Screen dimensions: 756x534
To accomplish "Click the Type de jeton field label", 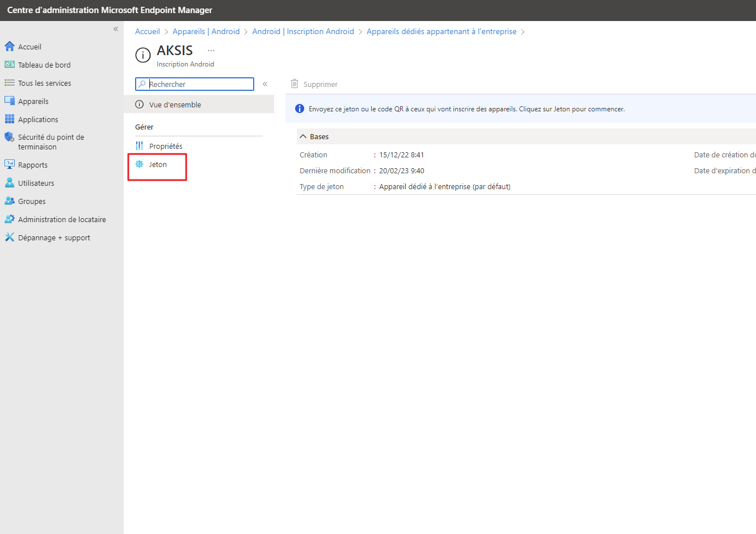I will 322,186.
